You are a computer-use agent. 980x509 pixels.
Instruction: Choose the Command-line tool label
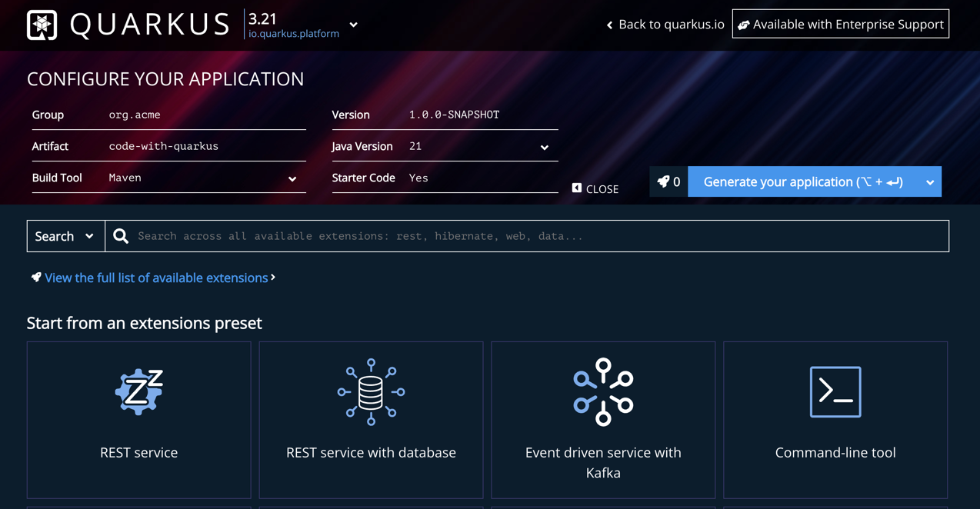(x=835, y=452)
